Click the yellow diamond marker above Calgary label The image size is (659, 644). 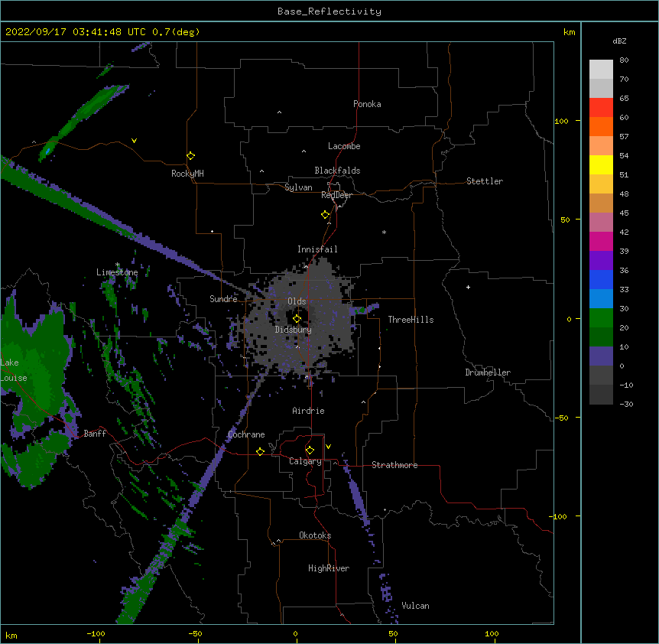pos(310,450)
